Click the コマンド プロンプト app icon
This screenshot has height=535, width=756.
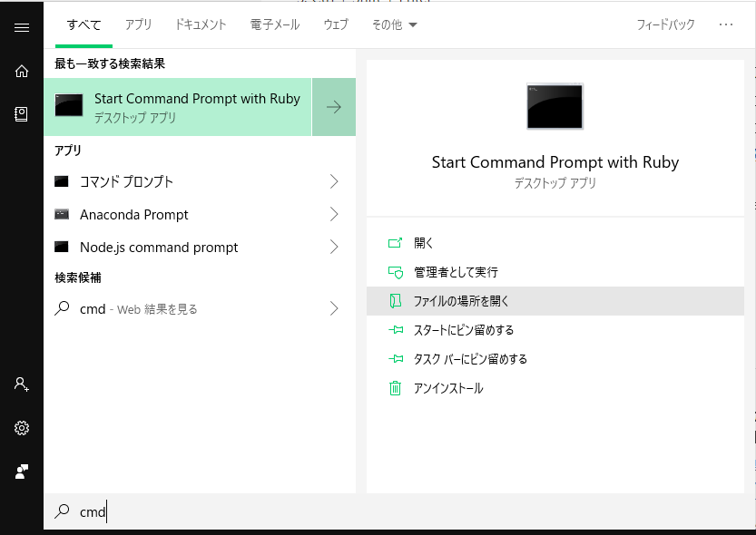pos(61,181)
